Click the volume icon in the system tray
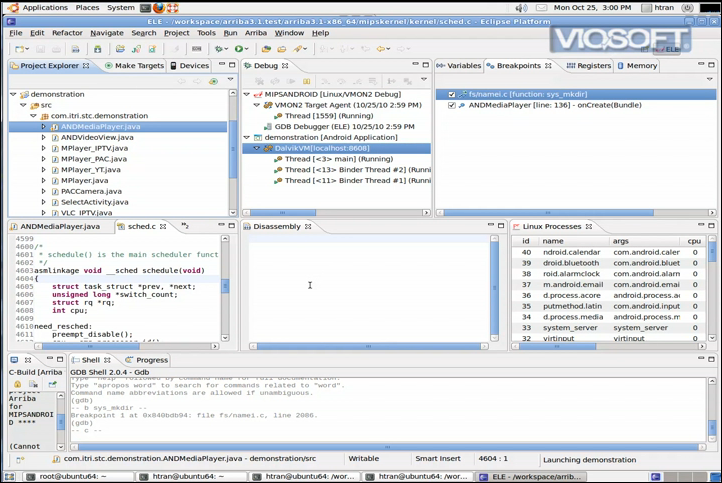 [x=522, y=8]
